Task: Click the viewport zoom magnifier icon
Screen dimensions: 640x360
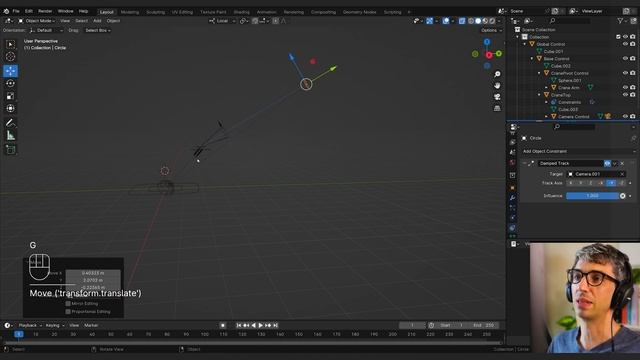Action: pos(497,74)
